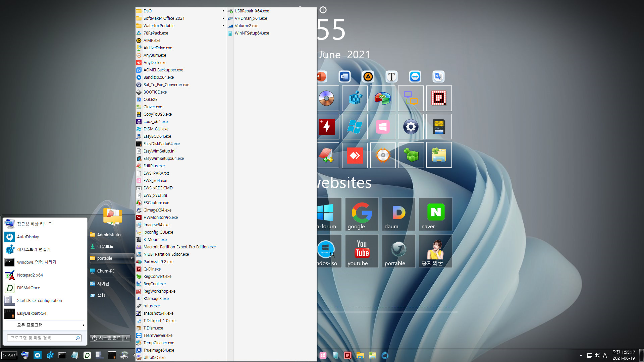Viewport: 644px width, 362px height.
Task: Open Macrorit Partition Expert Pro Edition.exe
Action: click(x=180, y=247)
